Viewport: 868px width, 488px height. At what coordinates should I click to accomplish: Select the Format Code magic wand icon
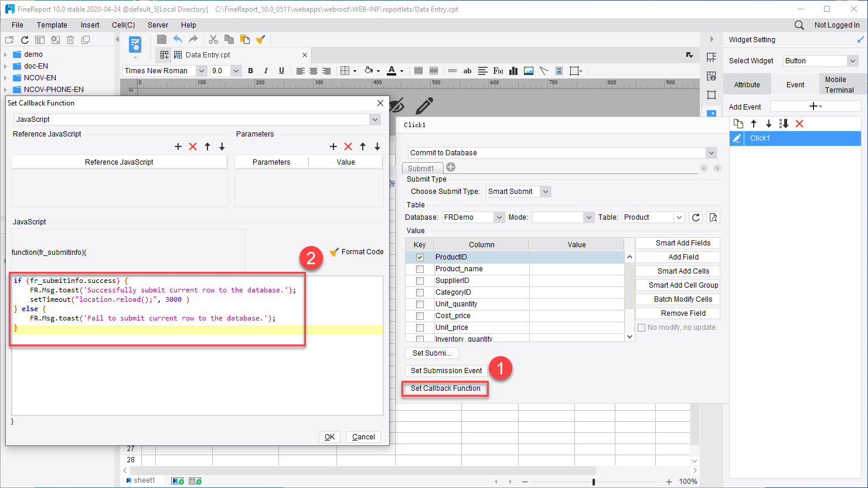pyautogui.click(x=335, y=252)
